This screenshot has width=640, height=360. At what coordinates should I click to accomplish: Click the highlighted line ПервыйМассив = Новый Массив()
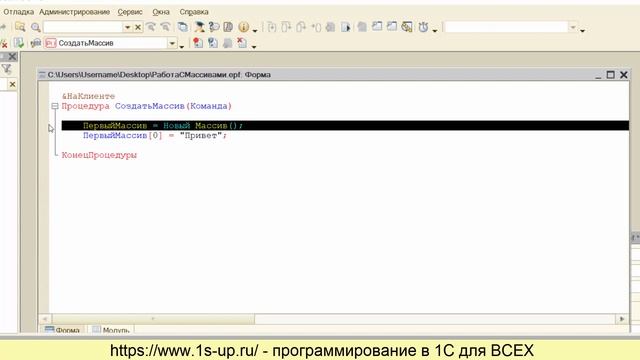(x=345, y=126)
